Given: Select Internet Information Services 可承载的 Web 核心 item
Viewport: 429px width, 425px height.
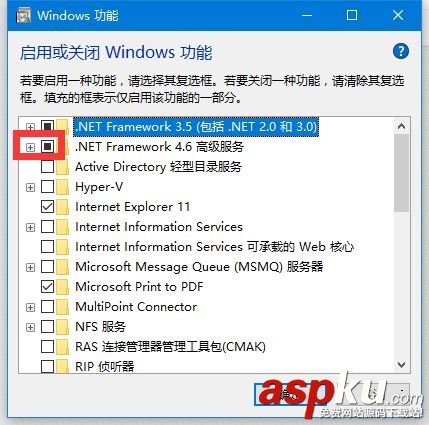Looking at the screenshot, I should coord(214,247).
